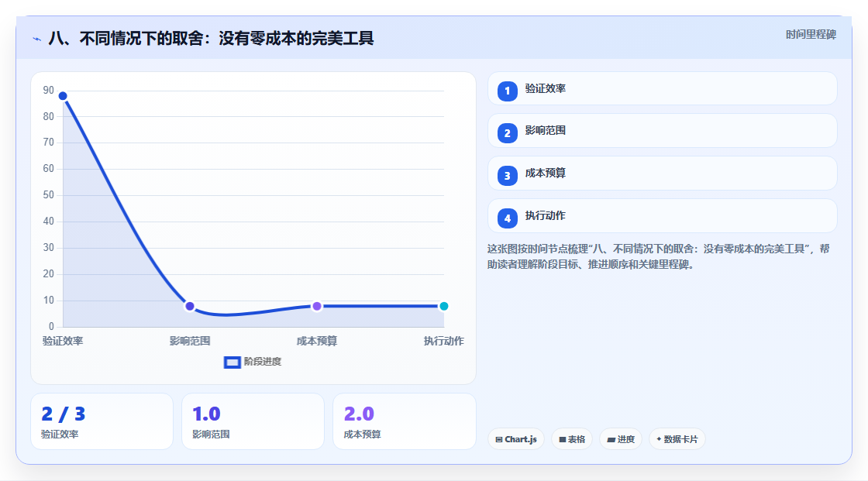This screenshot has height=481, width=868.
Task: Click the x-axis label 执行动作
Action: tap(444, 341)
